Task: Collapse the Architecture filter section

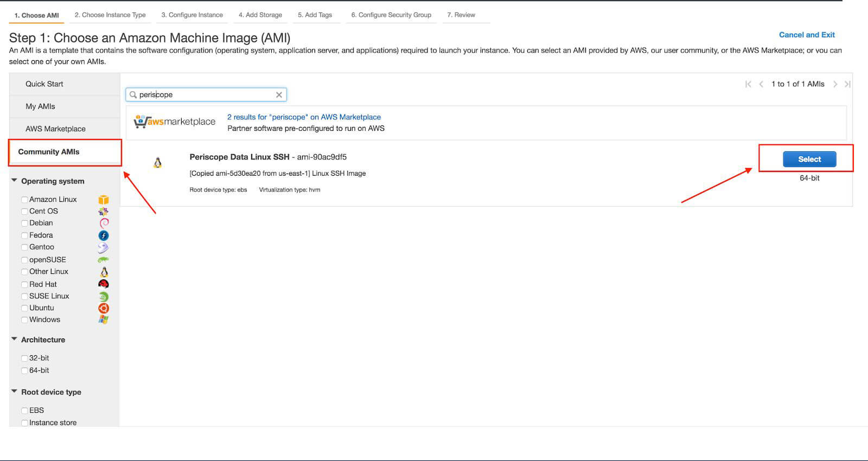Action: coord(15,339)
